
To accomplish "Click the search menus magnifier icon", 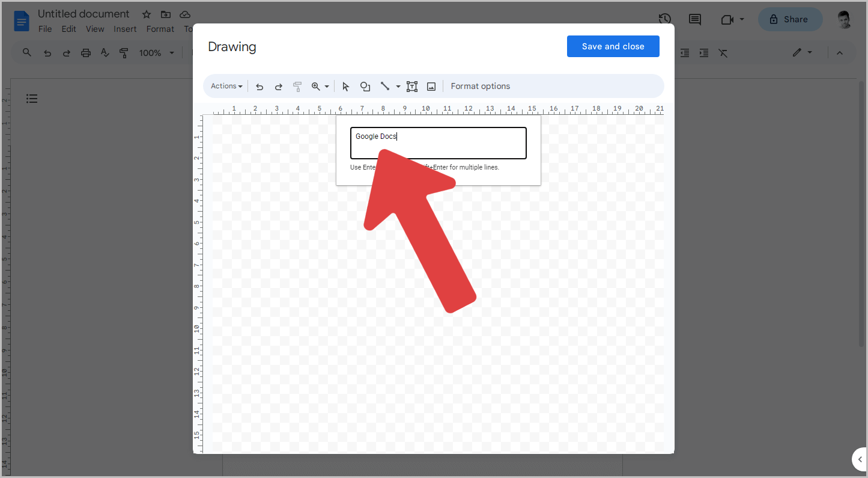I will pos(27,53).
